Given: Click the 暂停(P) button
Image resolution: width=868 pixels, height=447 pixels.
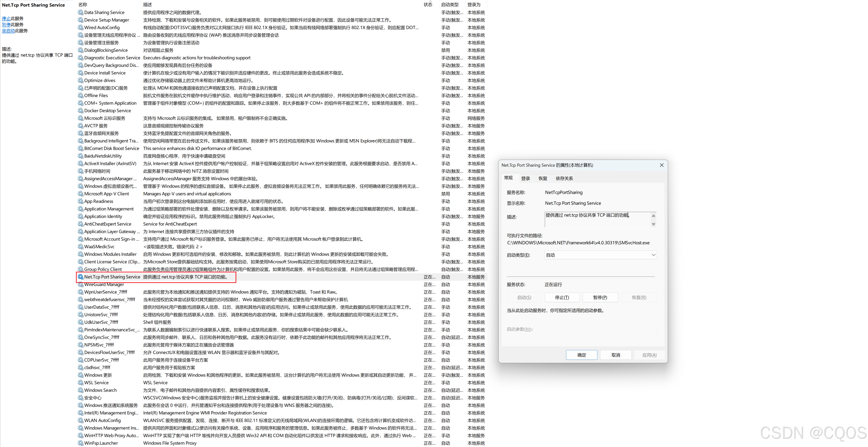Looking at the screenshot, I should coord(600,297).
